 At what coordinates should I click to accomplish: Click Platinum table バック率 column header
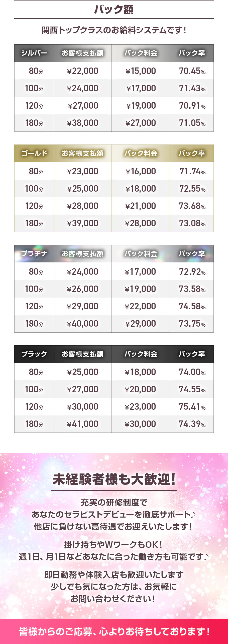pyautogui.click(x=192, y=254)
